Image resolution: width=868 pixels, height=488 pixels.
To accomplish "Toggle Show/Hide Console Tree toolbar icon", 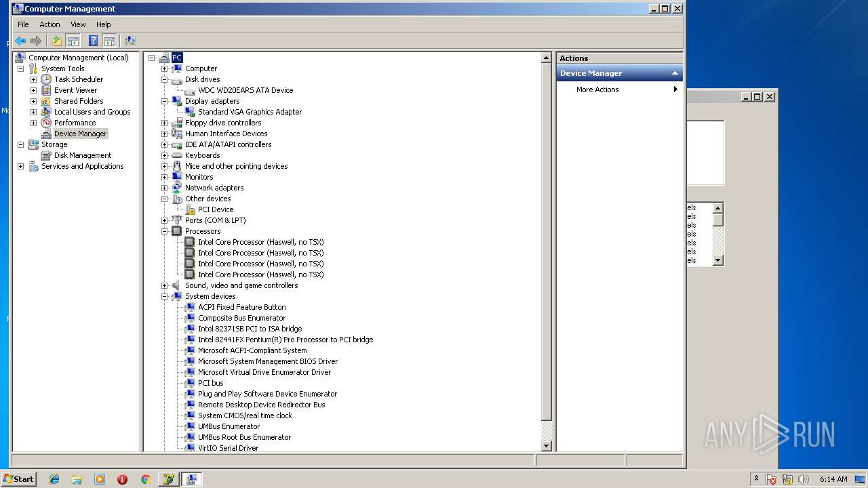I will pos(73,41).
